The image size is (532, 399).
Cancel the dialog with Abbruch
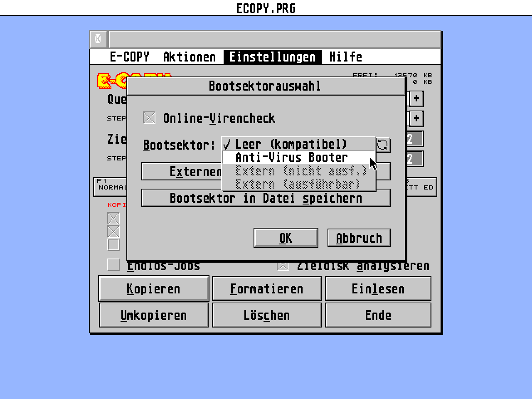pos(359,238)
